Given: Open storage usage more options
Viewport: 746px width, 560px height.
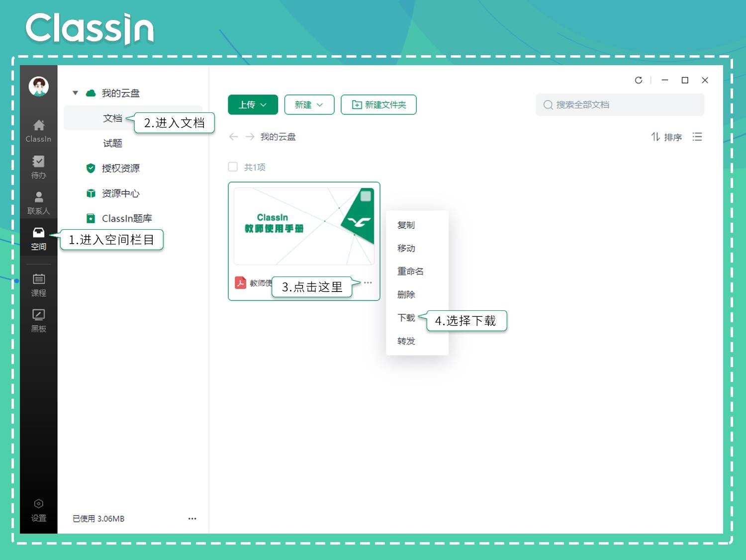Looking at the screenshot, I should coord(192,518).
